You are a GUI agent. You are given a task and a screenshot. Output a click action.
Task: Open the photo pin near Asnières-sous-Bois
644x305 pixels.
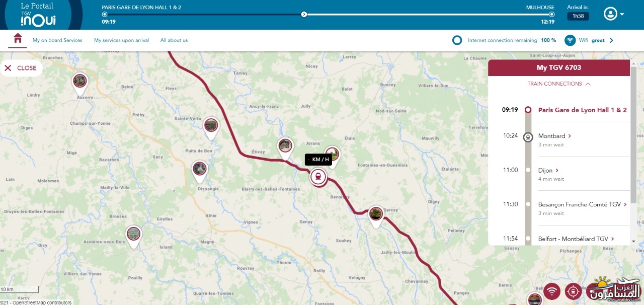[x=133, y=236]
